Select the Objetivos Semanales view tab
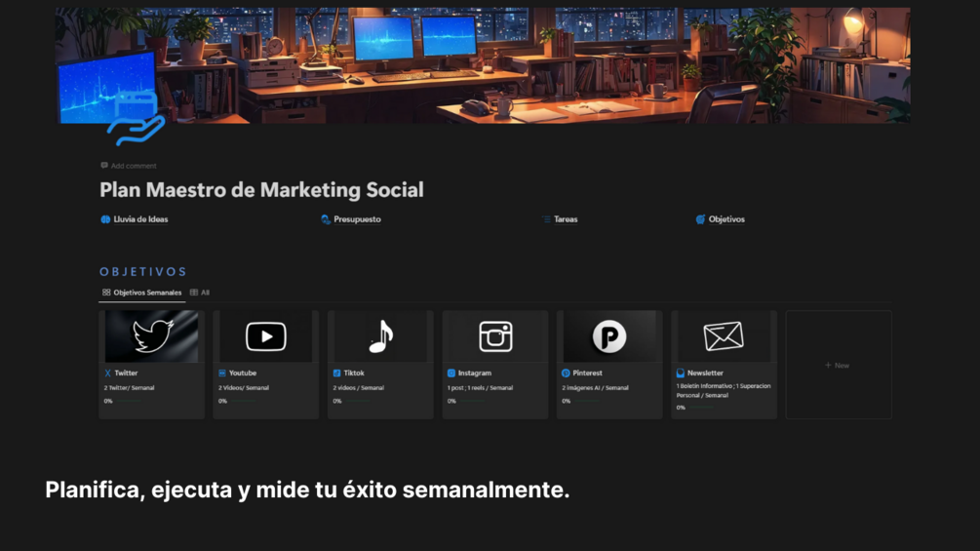This screenshot has height=551, width=980. click(141, 293)
